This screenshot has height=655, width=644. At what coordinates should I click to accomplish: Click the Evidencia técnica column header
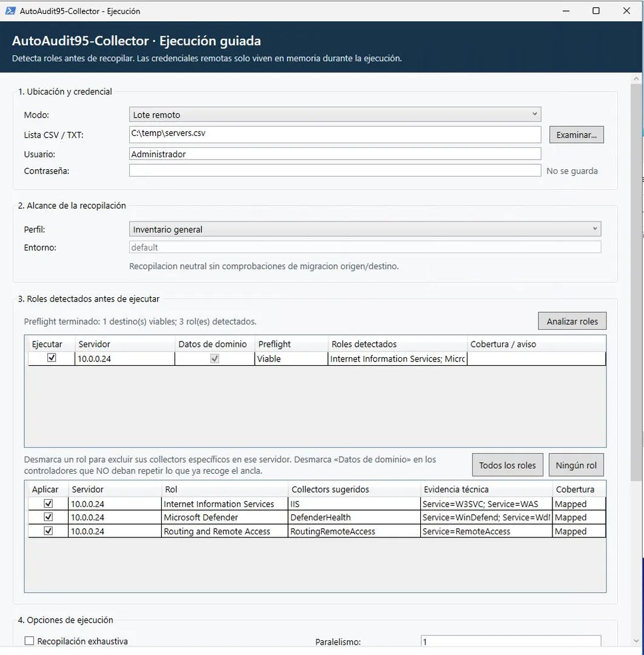[x=486, y=489]
